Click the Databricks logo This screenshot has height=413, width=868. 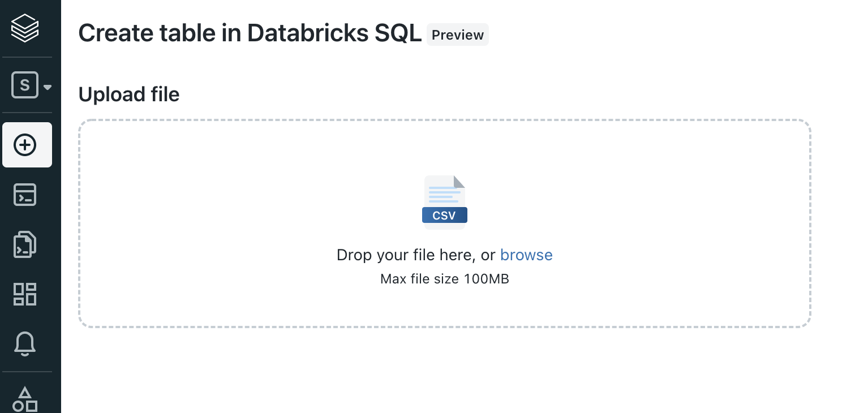25,28
